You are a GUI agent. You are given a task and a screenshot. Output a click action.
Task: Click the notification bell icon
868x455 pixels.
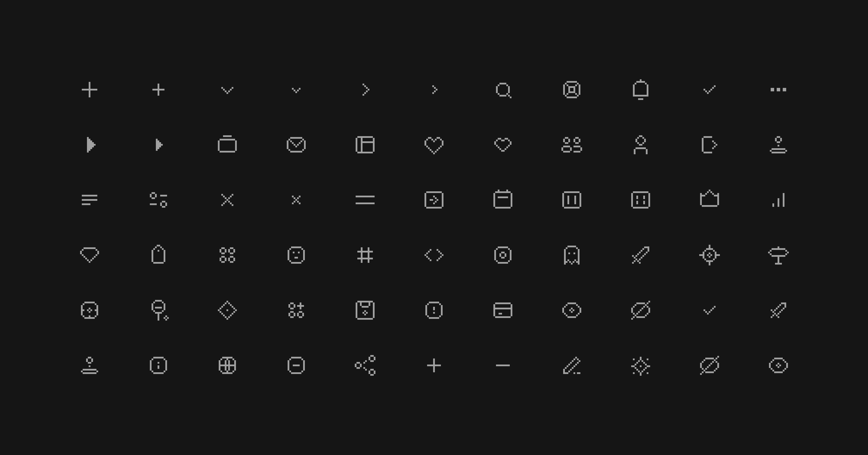tap(641, 90)
